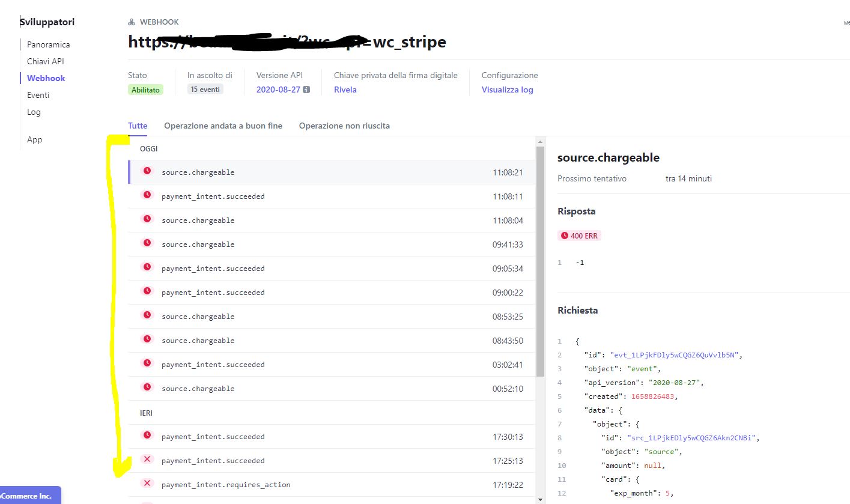Click the webhook endpoint URL title
The height and width of the screenshot is (504, 850).
coord(287,42)
